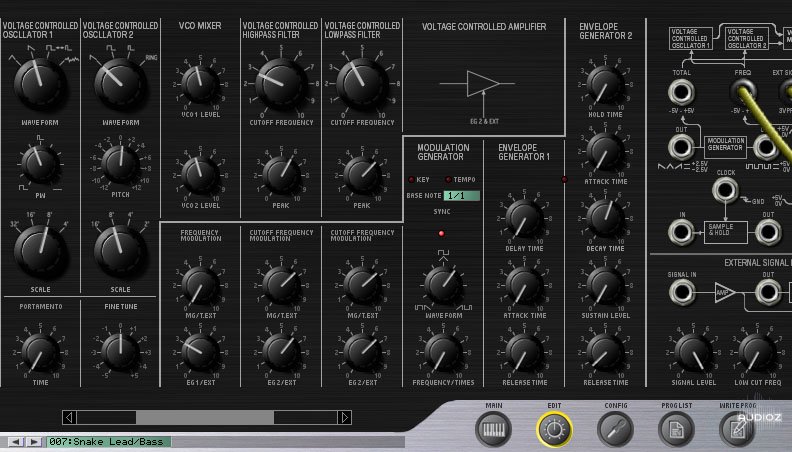Click lowpass filter CUTOFF FREQUENCY knob
This screenshot has height=452, width=792.
(x=362, y=84)
